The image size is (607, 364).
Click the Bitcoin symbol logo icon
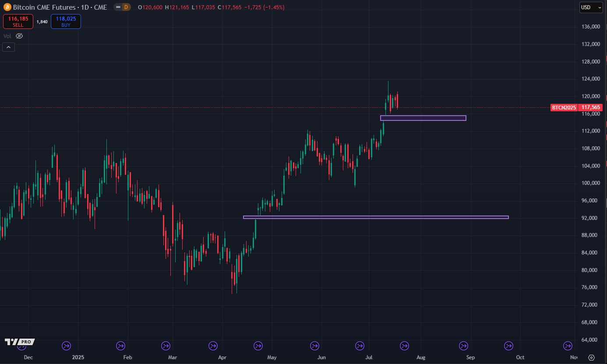7,7
